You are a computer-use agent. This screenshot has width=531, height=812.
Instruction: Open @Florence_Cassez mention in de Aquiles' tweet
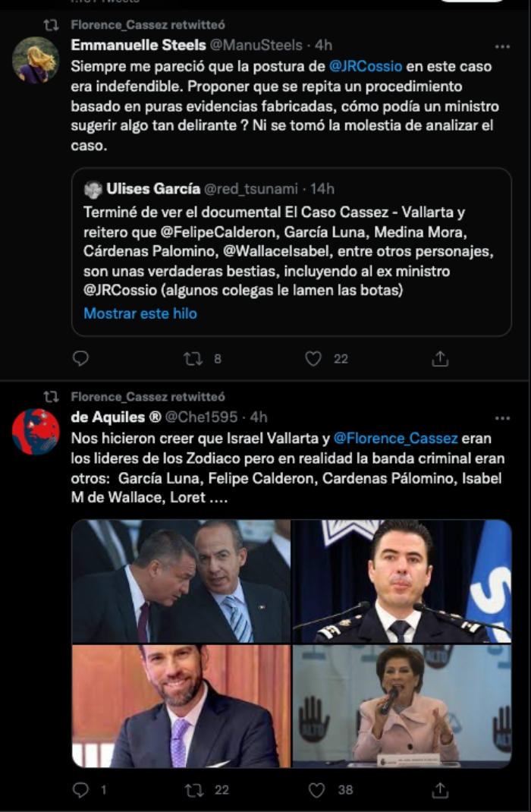395,439
